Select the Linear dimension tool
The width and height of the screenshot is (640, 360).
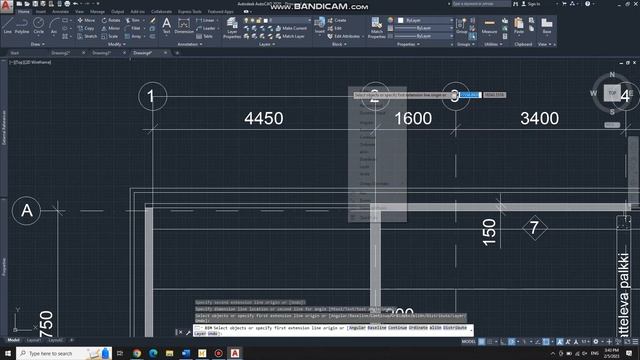[205, 20]
